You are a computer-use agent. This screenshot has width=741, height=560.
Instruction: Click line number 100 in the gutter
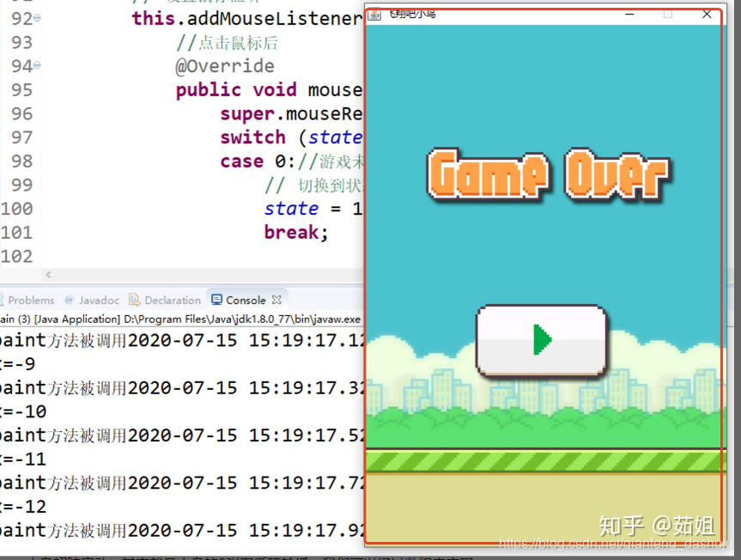pos(16,209)
